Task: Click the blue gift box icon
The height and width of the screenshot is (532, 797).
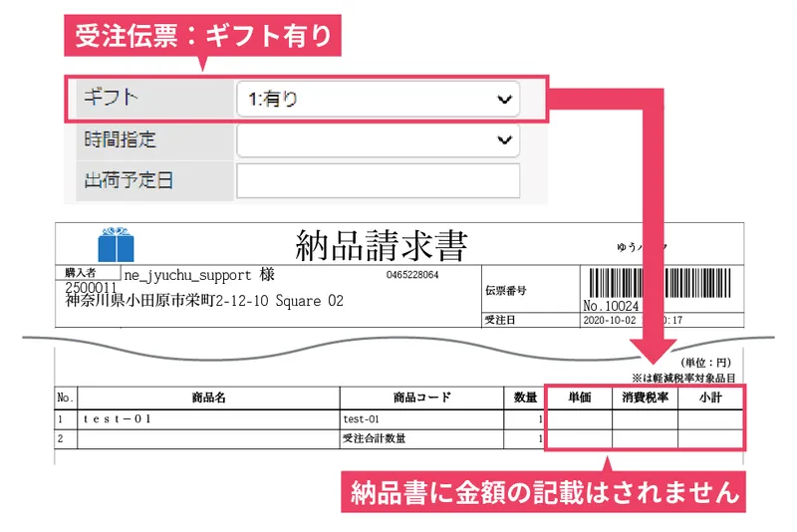Action: [x=116, y=245]
